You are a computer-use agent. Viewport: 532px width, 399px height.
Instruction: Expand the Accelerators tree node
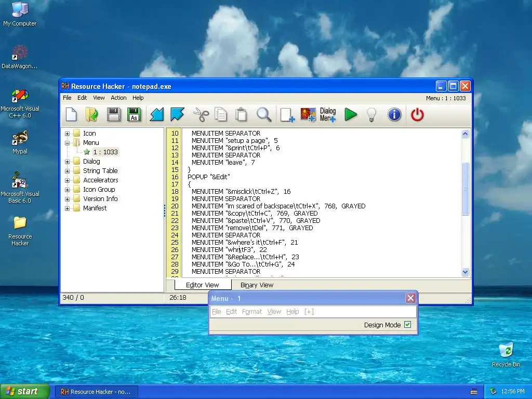pos(67,180)
